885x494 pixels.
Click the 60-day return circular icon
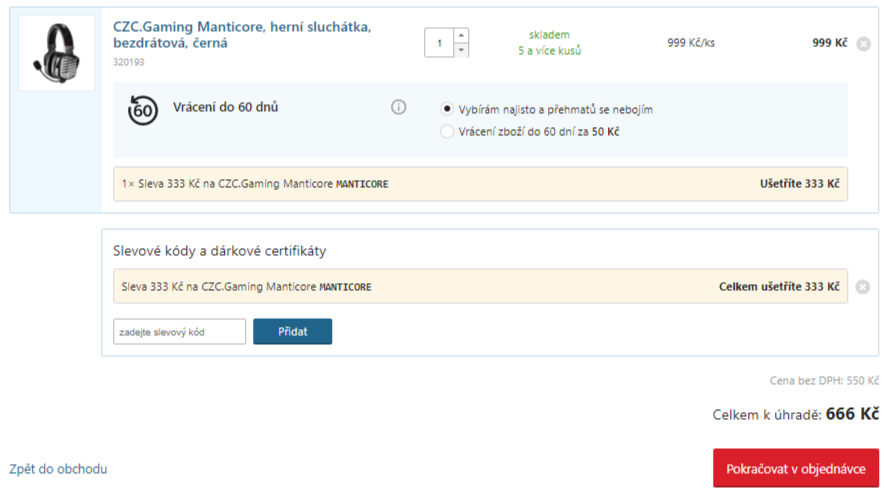point(142,110)
